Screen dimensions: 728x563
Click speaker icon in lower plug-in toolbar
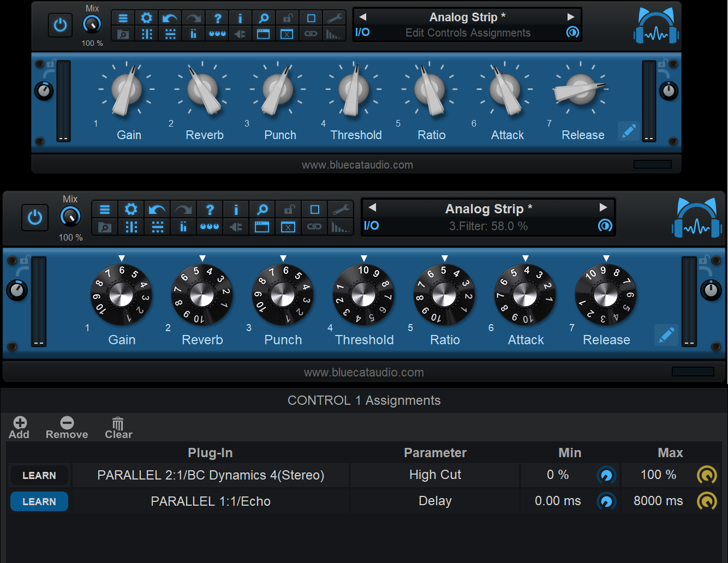pyautogui.click(x=236, y=227)
